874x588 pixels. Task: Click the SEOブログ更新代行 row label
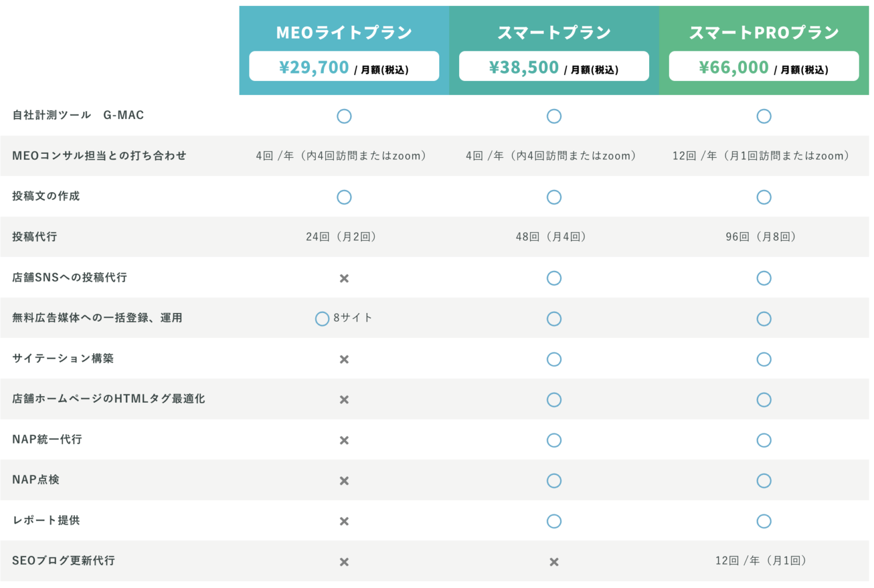click(x=64, y=561)
